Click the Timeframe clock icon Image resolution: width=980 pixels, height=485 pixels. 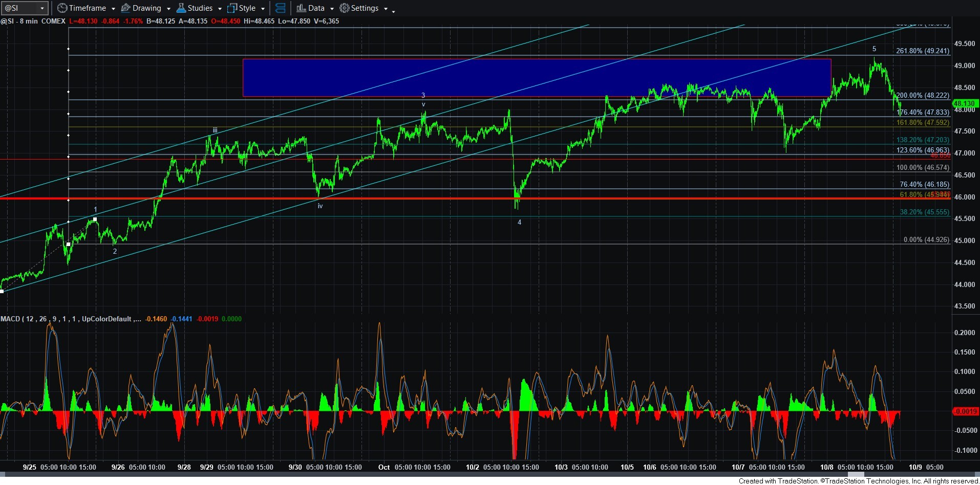pos(62,8)
